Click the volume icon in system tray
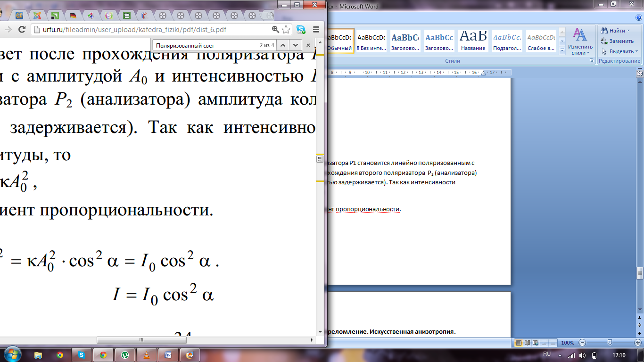This screenshot has height=362, width=644. click(x=582, y=355)
